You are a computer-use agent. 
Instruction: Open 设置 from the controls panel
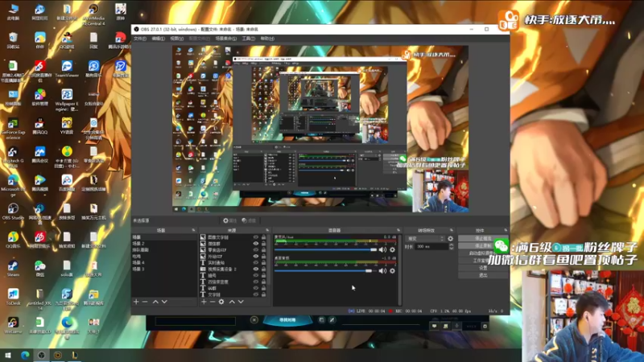point(483,267)
